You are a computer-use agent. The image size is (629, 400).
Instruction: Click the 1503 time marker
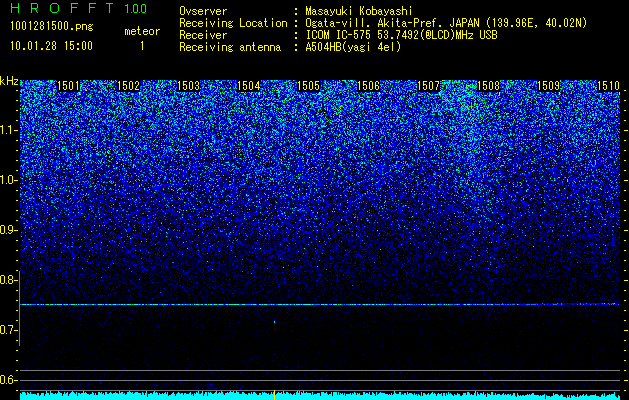[x=189, y=86]
